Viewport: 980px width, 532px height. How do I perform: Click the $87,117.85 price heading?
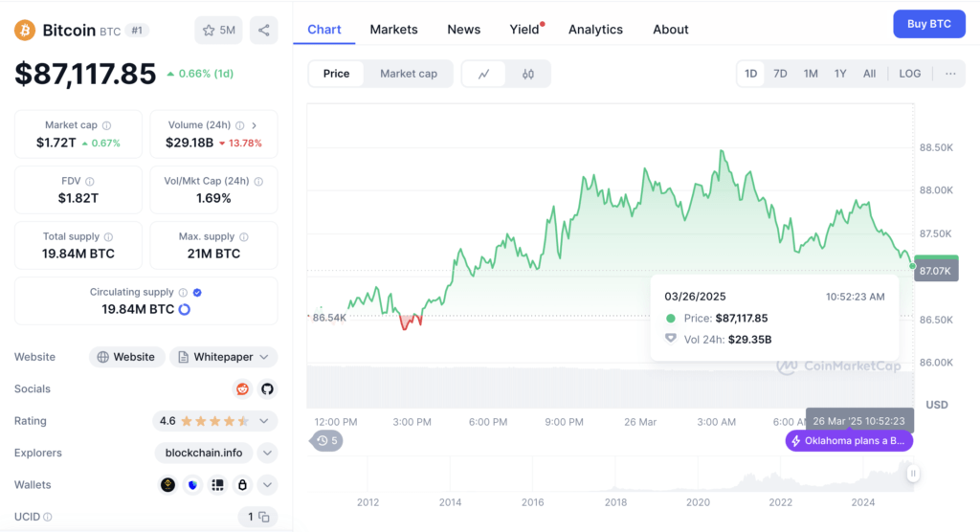pyautogui.click(x=85, y=74)
